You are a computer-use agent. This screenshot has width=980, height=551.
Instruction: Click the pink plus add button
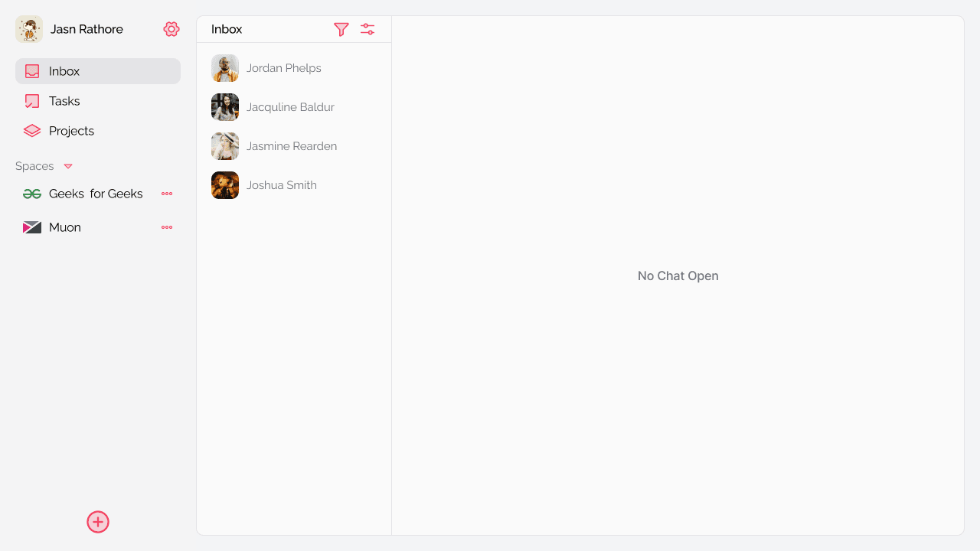[98, 522]
